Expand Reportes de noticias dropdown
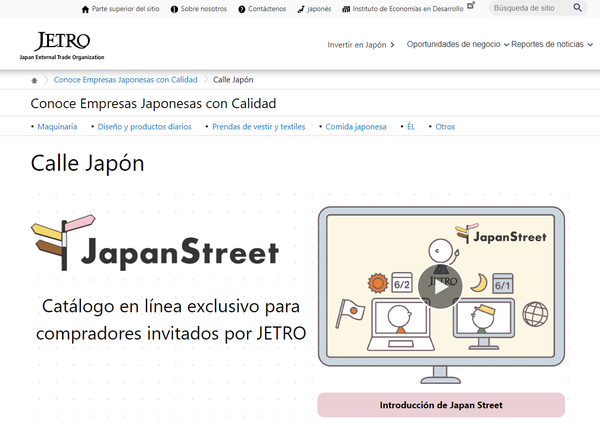The image size is (600, 431). click(x=552, y=44)
